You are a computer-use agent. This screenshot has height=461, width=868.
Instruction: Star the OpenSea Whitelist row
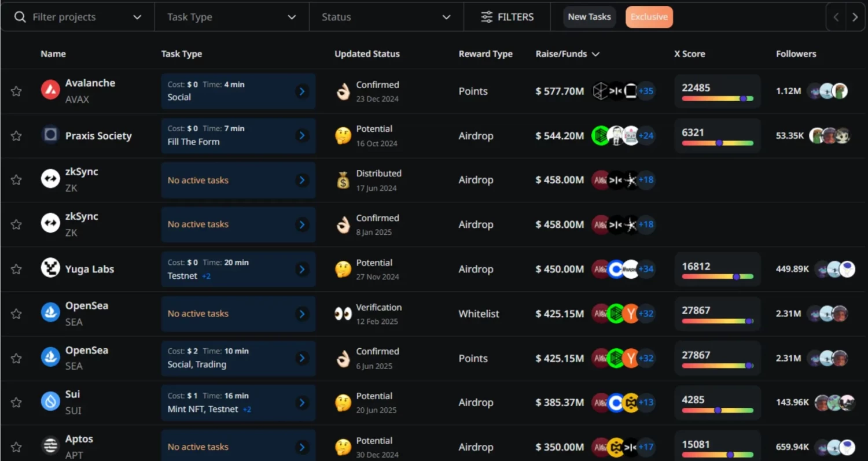(16, 314)
